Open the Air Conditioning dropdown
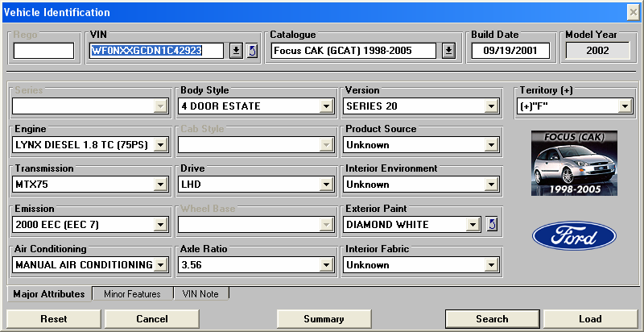644x332 pixels. pos(160,264)
